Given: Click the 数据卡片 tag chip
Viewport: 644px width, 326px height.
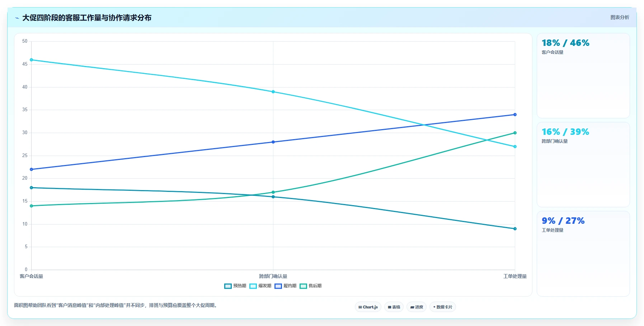Looking at the screenshot, I should coord(443,307).
